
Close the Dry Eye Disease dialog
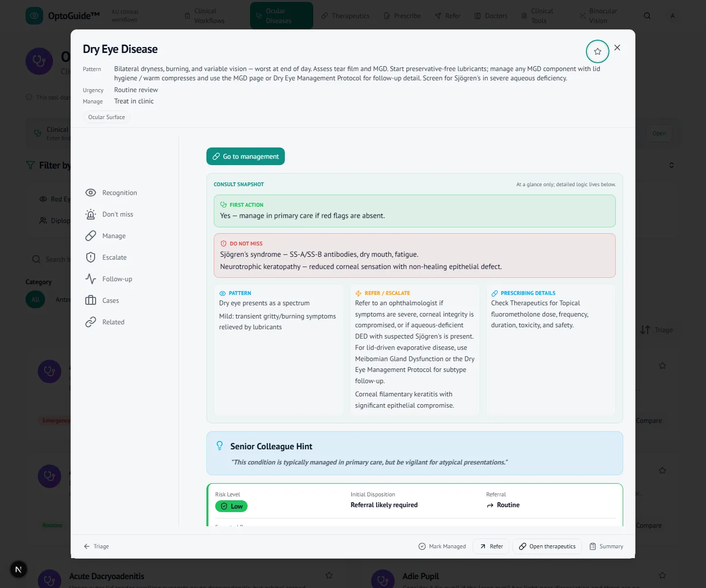617,48
